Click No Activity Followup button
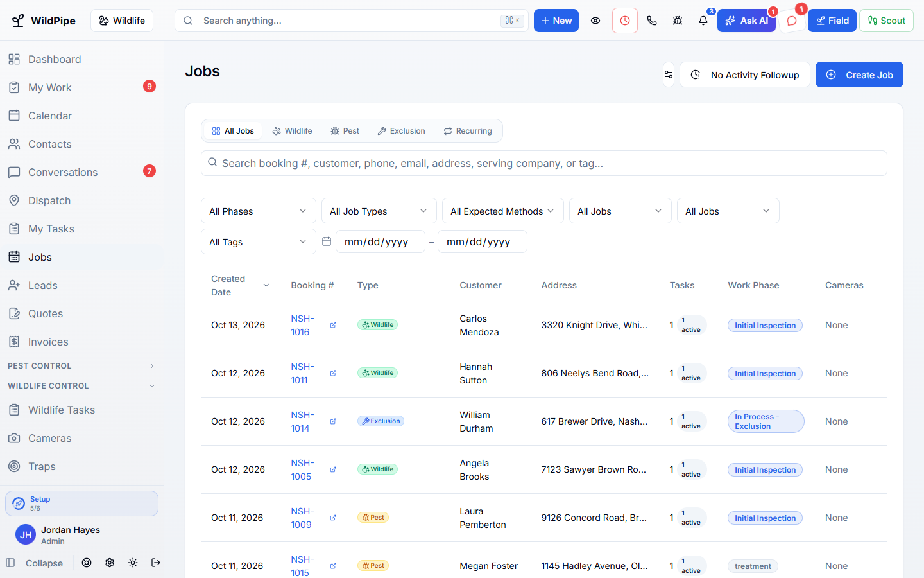 745,74
